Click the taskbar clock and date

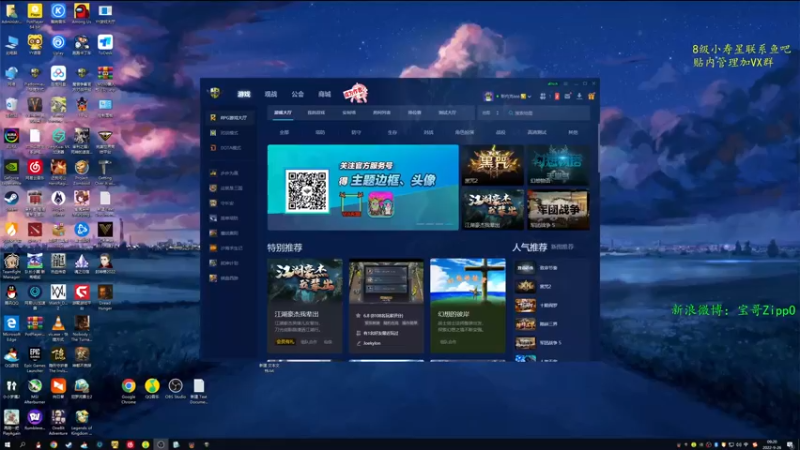771,444
